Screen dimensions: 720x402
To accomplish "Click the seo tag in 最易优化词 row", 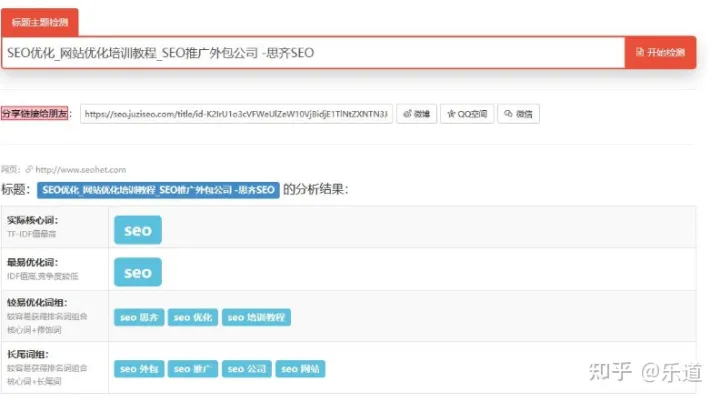I will click(138, 272).
